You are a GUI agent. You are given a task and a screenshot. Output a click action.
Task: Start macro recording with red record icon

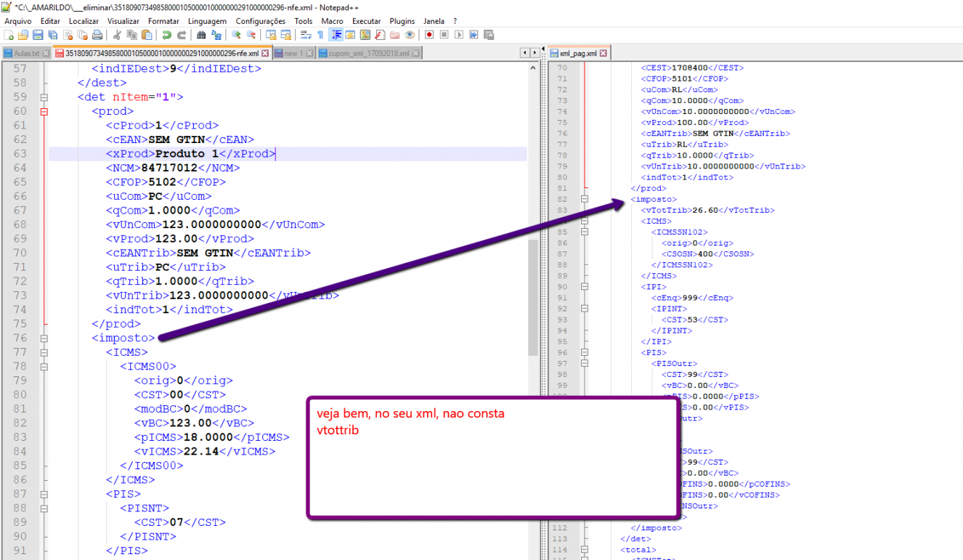point(429,35)
